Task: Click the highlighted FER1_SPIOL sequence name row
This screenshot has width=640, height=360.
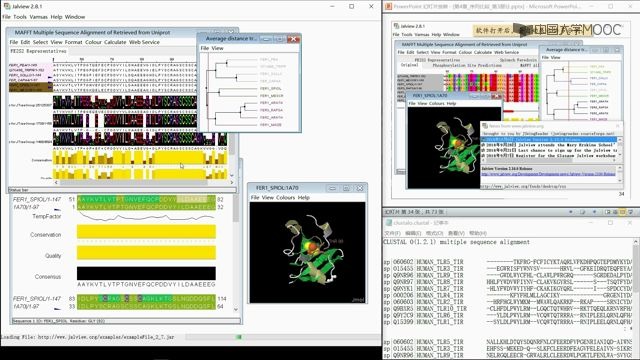Action: [31, 86]
